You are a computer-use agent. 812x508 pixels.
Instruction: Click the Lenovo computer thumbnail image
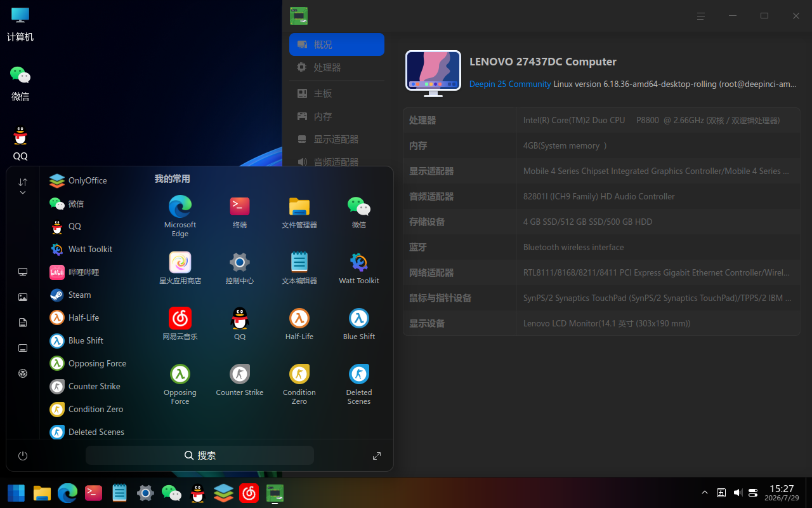click(433, 74)
